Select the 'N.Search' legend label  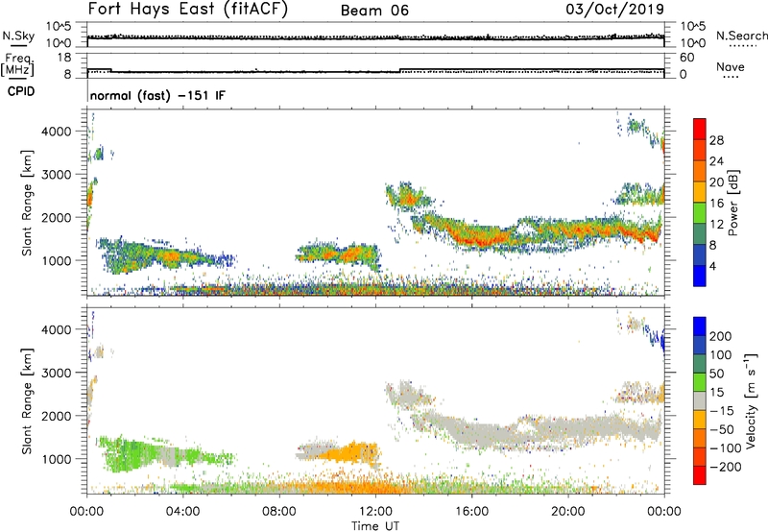[x=741, y=36]
